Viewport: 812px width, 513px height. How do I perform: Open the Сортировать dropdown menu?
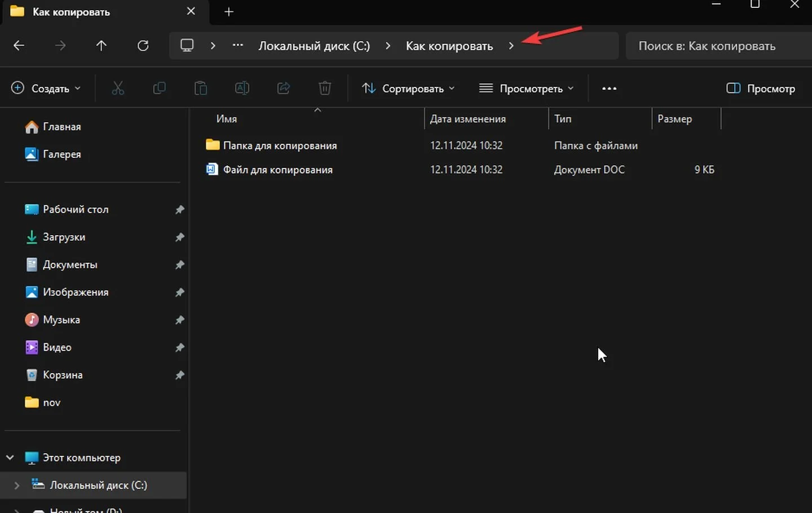click(x=408, y=89)
